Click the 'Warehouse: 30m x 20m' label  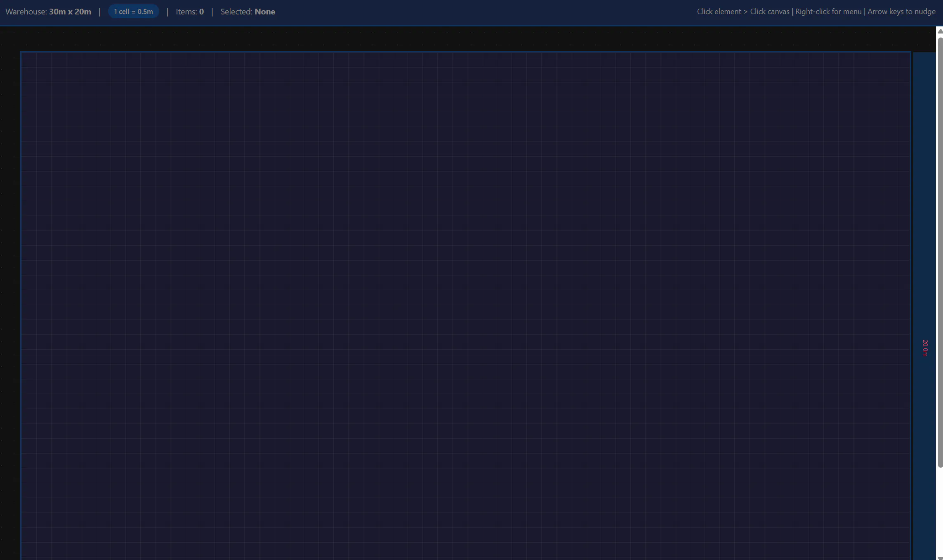(48, 12)
